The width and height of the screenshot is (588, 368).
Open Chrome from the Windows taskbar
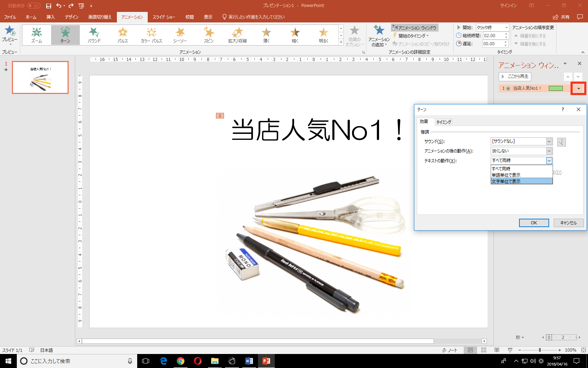181,361
